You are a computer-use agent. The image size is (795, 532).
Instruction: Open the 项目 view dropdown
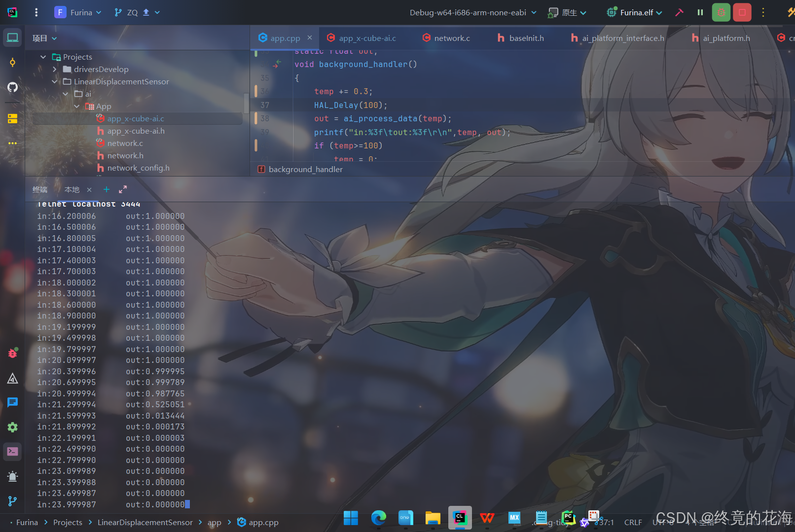[44, 38]
